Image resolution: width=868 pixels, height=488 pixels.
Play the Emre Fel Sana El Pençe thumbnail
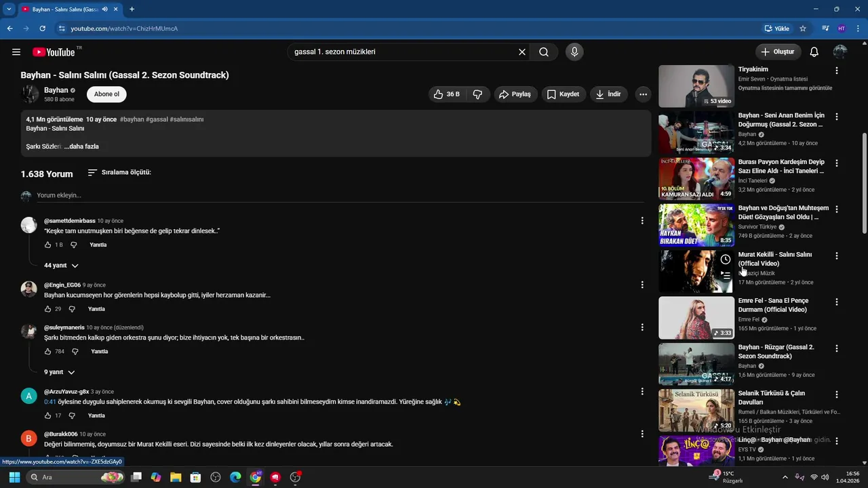(696, 318)
